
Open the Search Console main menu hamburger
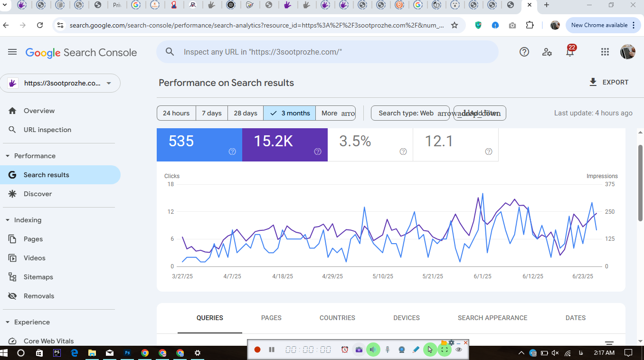(x=12, y=52)
